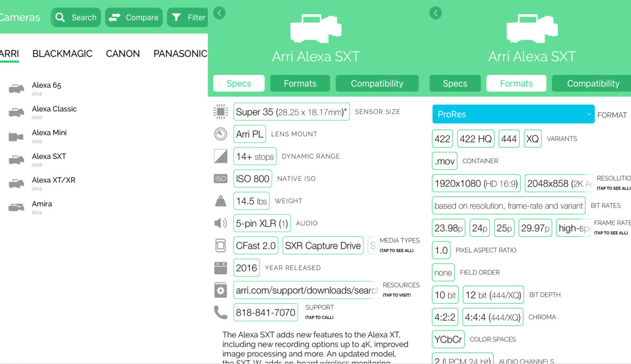Tap the CFast 2.0 media type
The height and width of the screenshot is (364, 631).
coord(256,246)
